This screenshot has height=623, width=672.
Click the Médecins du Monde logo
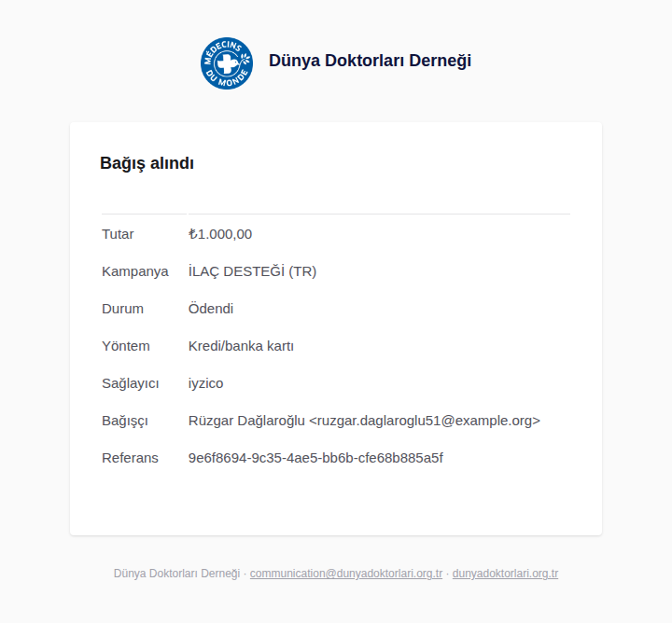227,63
